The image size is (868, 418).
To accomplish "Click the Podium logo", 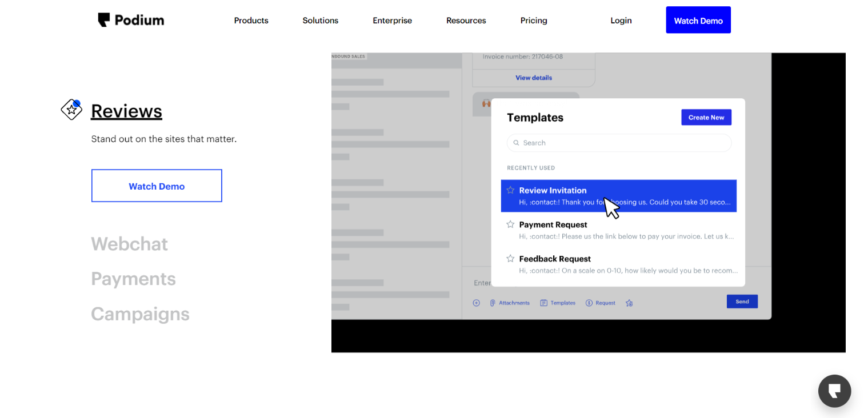I will [131, 20].
